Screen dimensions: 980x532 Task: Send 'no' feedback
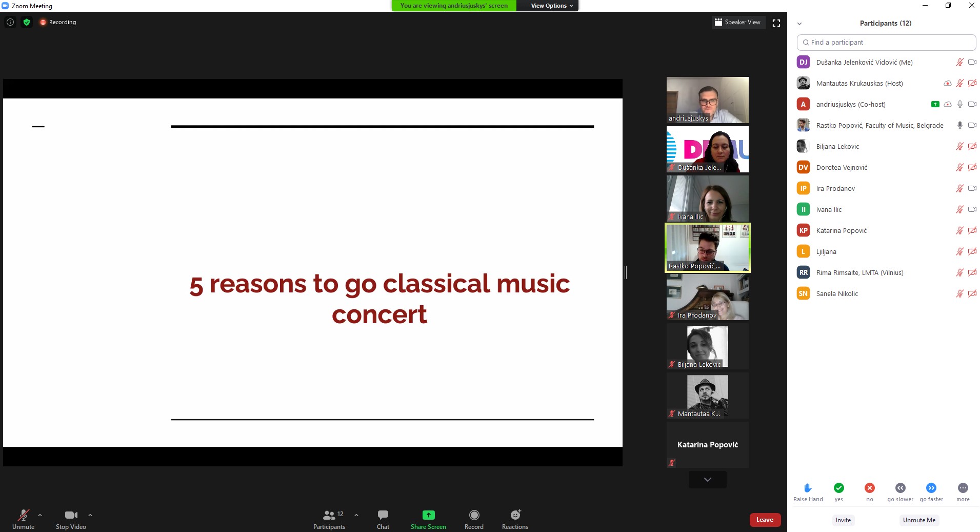point(869,492)
